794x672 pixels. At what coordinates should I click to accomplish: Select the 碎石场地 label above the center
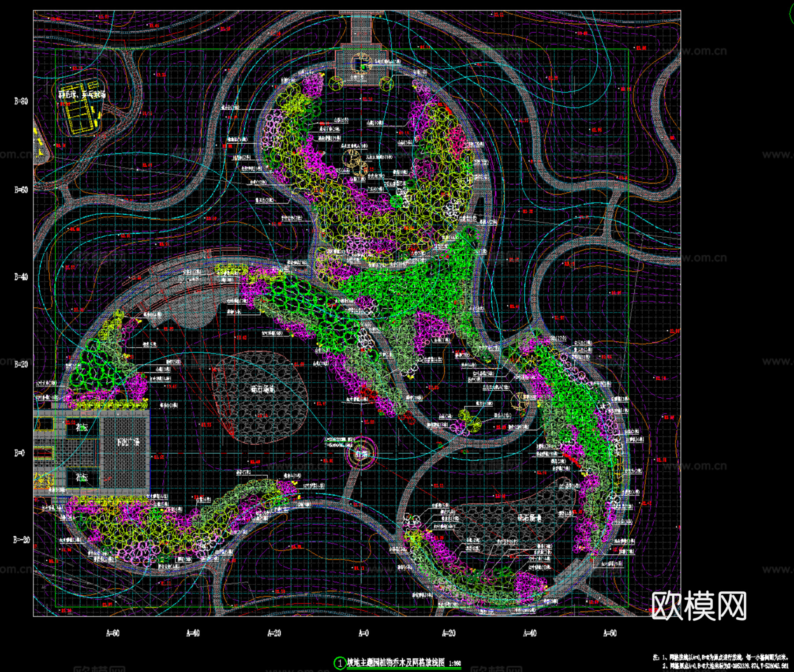(263, 389)
